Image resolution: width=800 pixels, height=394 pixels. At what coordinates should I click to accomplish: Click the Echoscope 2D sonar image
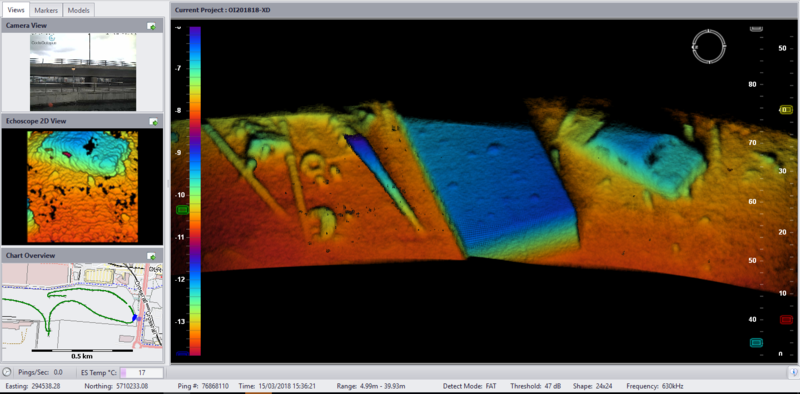[x=83, y=187]
